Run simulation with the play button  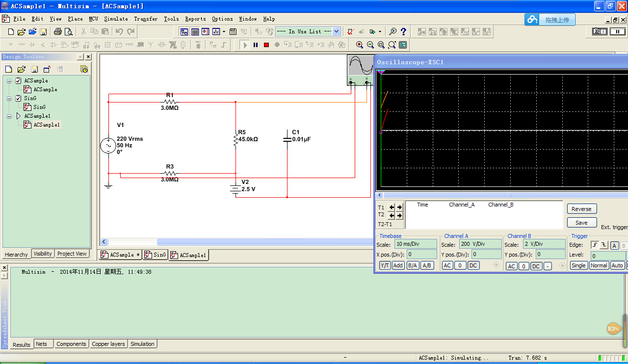pyautogui.click(x=245, y=45)
